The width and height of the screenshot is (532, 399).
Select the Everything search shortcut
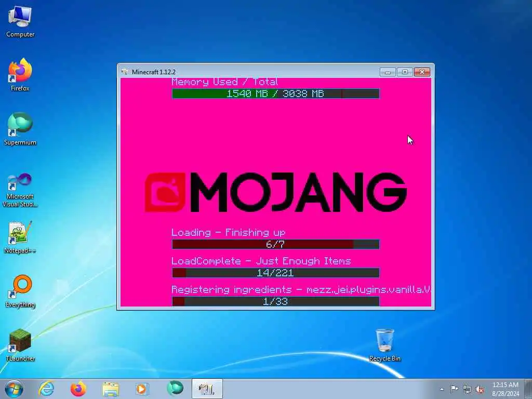pyautogui.click(x=20, y=291)
